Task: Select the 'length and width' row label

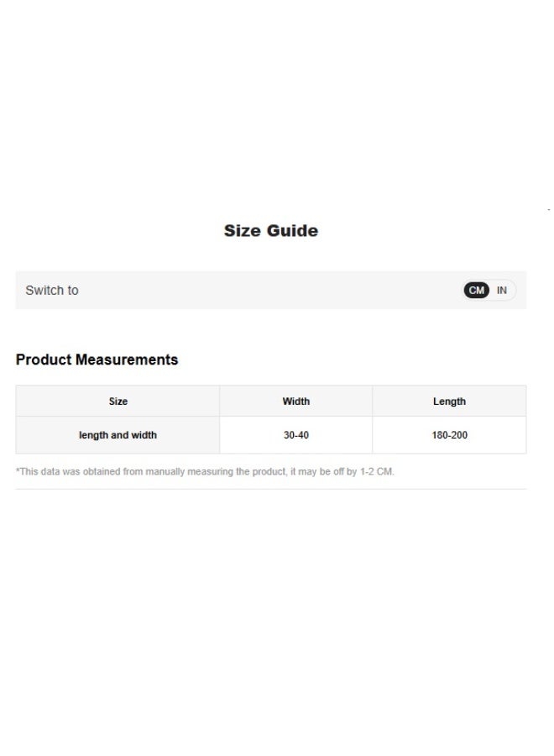Action: click(x=118, y=436)
